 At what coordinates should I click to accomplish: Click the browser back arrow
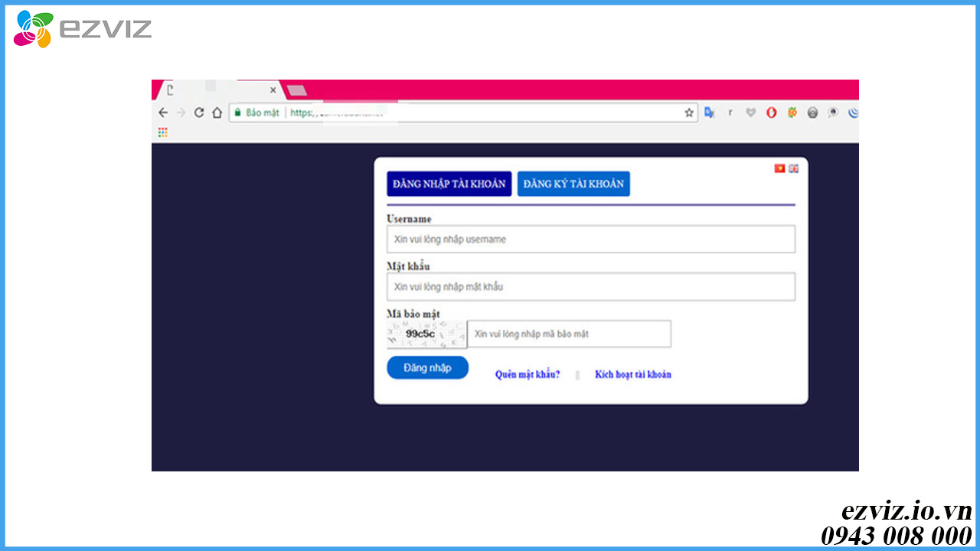point(162,112)
